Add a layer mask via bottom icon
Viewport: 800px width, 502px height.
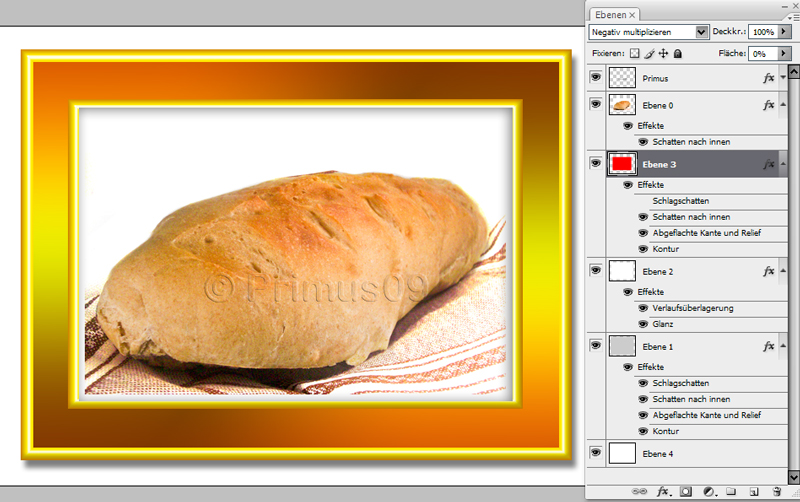pyautogui.click(x=686, y=492)
